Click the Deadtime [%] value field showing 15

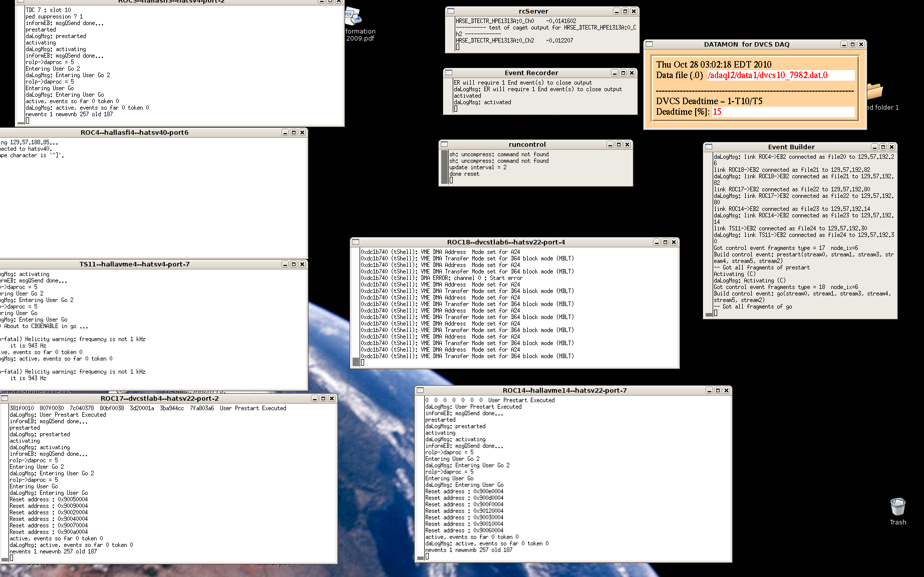pos(783,112)
